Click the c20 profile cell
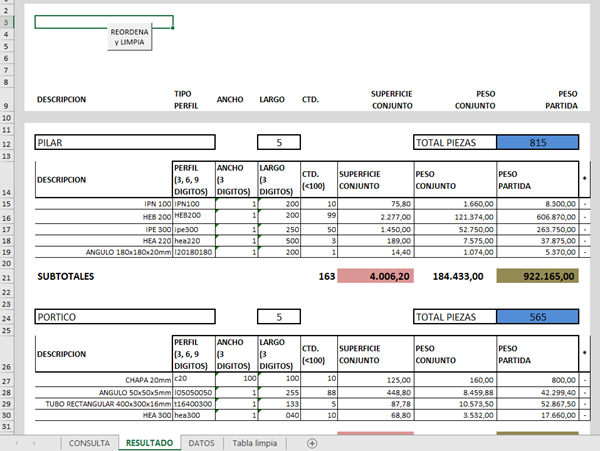This screenshot has width=600, height=451. point(194,379)
